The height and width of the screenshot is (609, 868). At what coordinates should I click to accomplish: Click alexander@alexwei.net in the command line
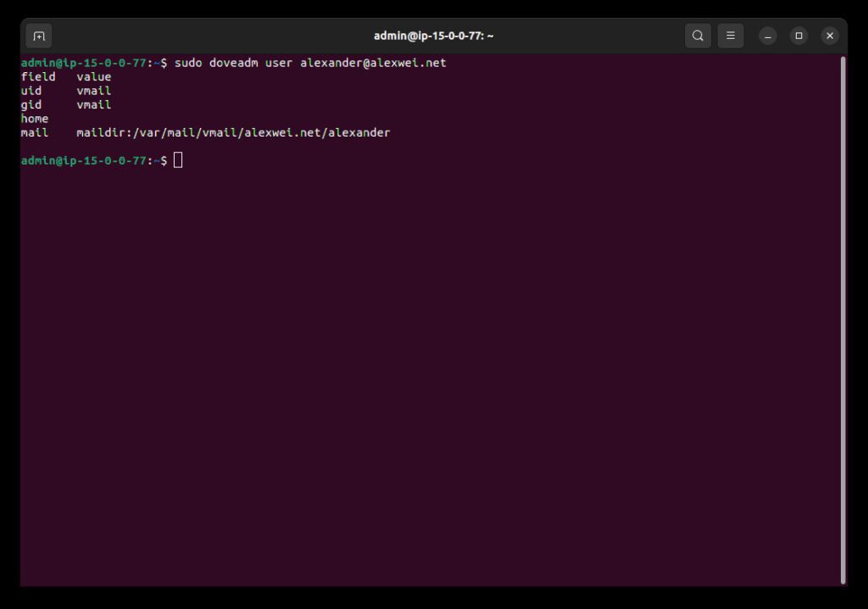pos(373,63)
